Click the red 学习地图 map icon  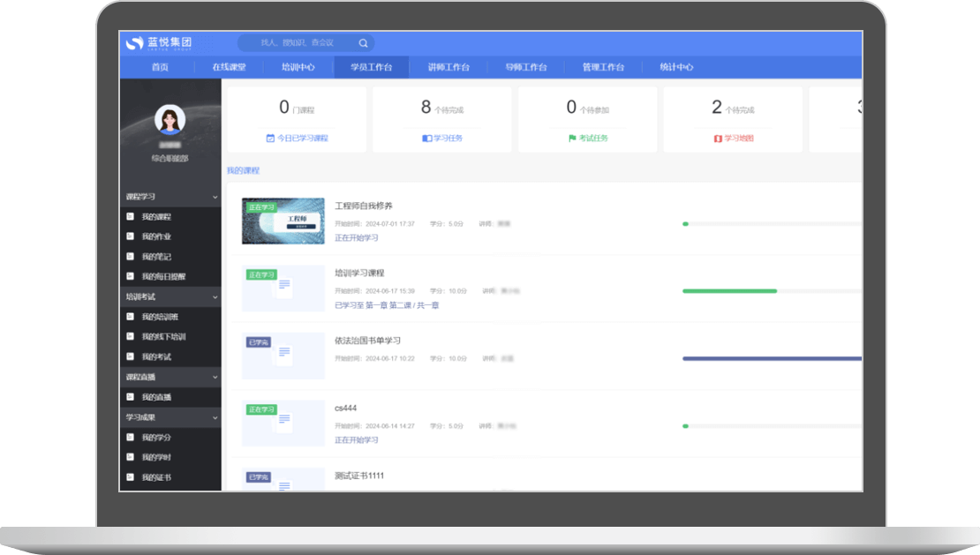[718, 139]
